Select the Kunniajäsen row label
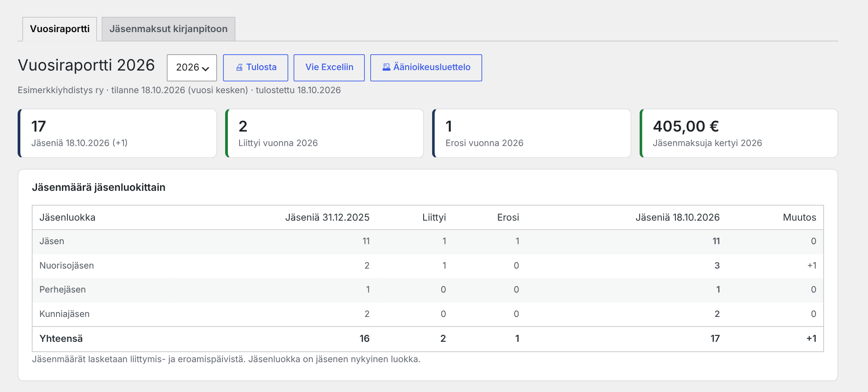The width and height of the screenshot is (868, 392). pyautogui.click(x=64, y=314)
